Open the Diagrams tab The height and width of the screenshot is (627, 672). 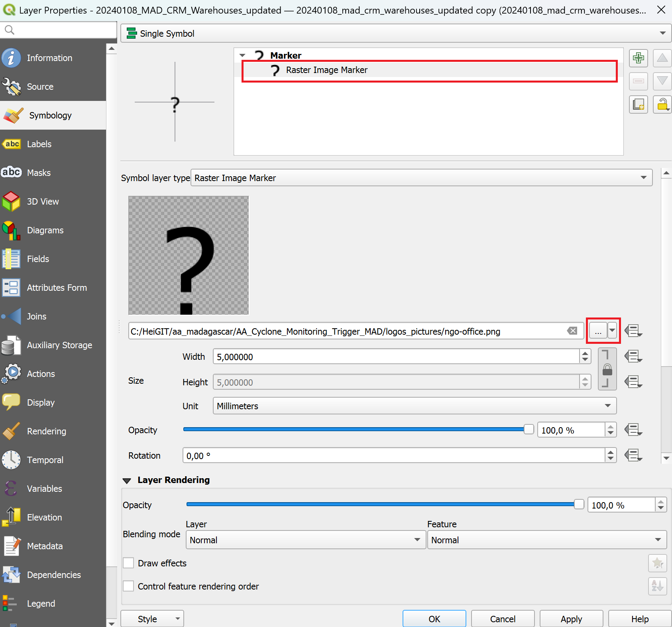(x=53, y=230)
